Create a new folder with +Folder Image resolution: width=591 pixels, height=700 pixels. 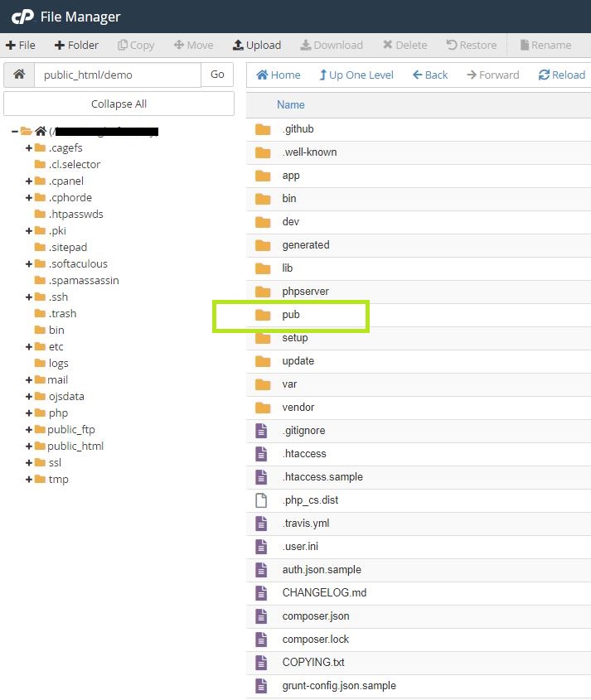[x=76, y=45]
